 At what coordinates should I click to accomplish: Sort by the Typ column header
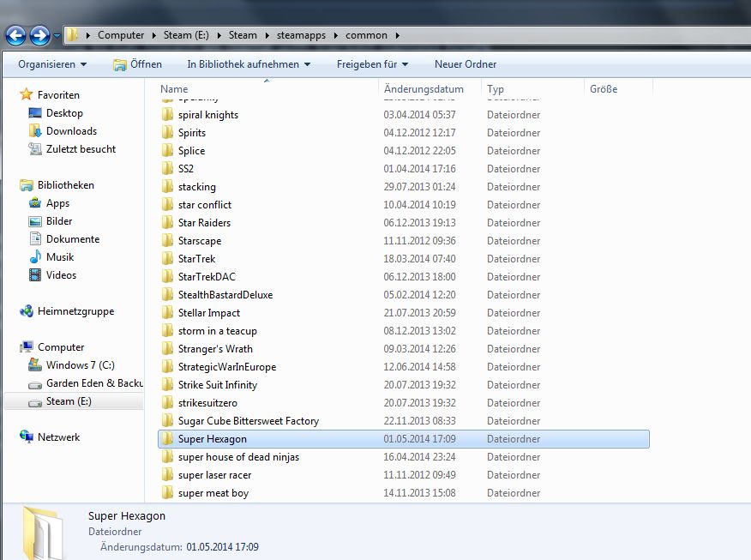point(496,89)
